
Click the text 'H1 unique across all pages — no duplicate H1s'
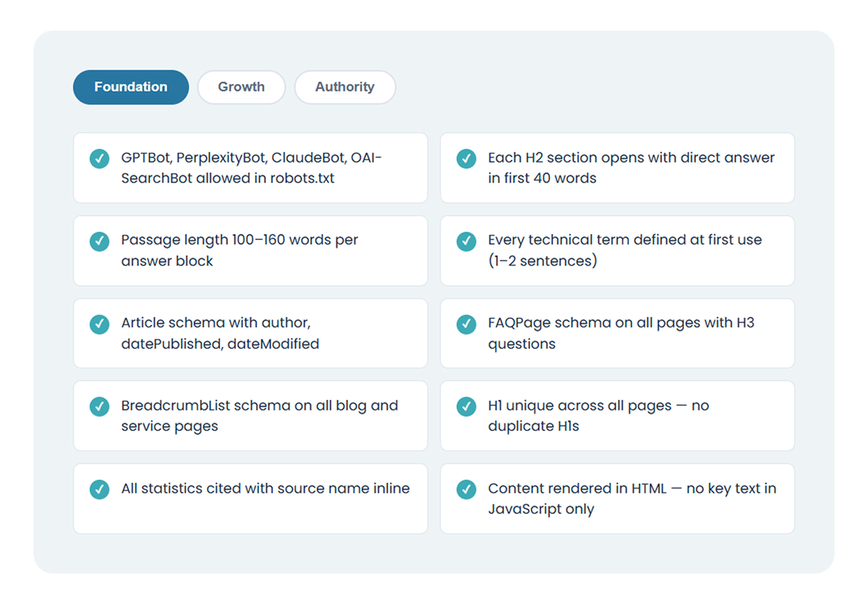598,415
